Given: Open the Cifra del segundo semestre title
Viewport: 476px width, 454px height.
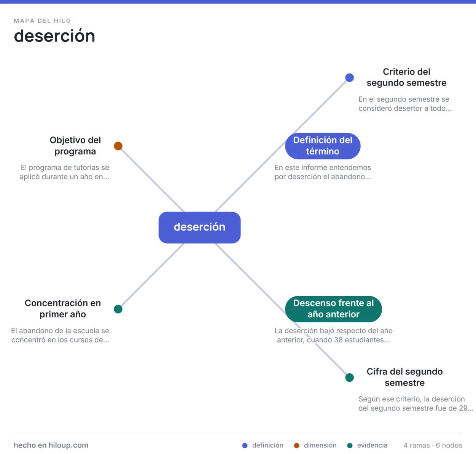Looking at the screenshot, I should pos(404,377).
